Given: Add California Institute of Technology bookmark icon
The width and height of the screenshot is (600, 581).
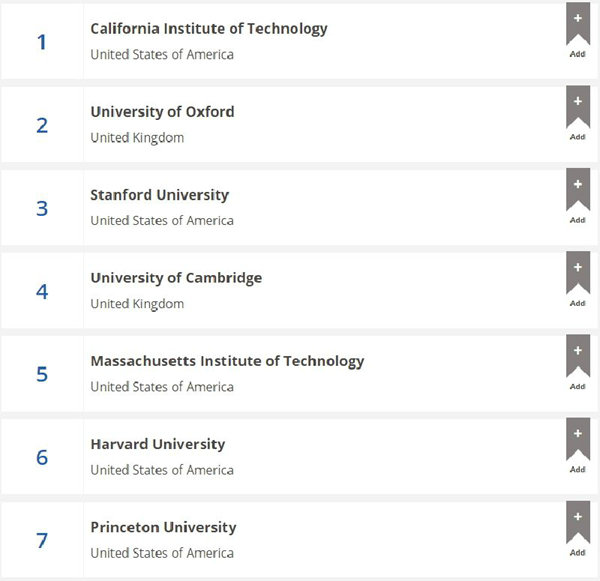Looking at the screenshot, I should point(577,27).
